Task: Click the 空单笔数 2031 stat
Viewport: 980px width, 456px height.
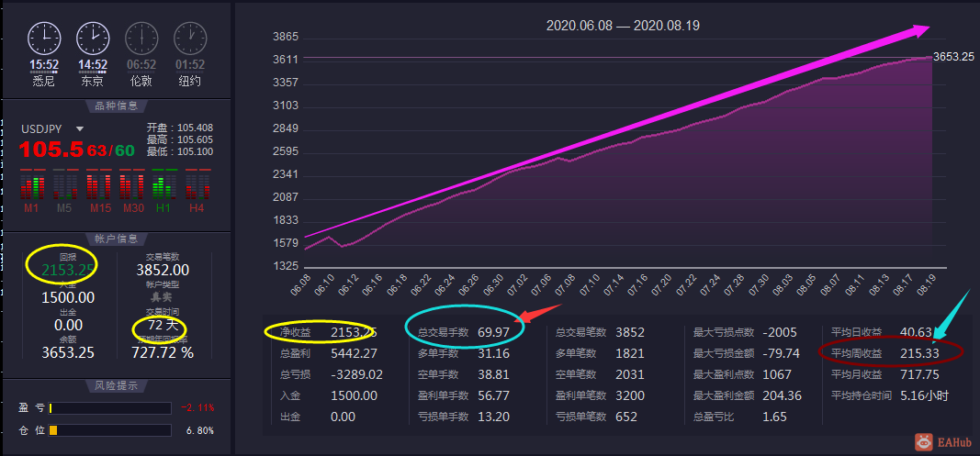Action: [x=600, y=374]
